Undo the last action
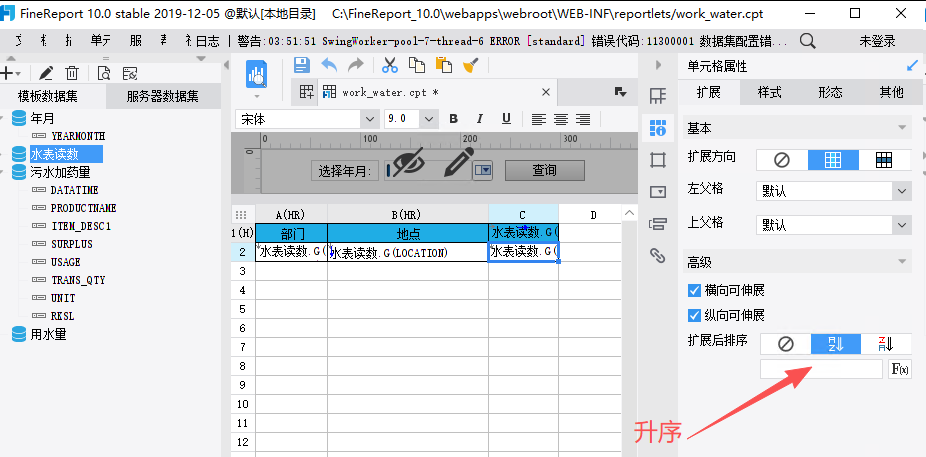926x457 pixels. point(329,64)
